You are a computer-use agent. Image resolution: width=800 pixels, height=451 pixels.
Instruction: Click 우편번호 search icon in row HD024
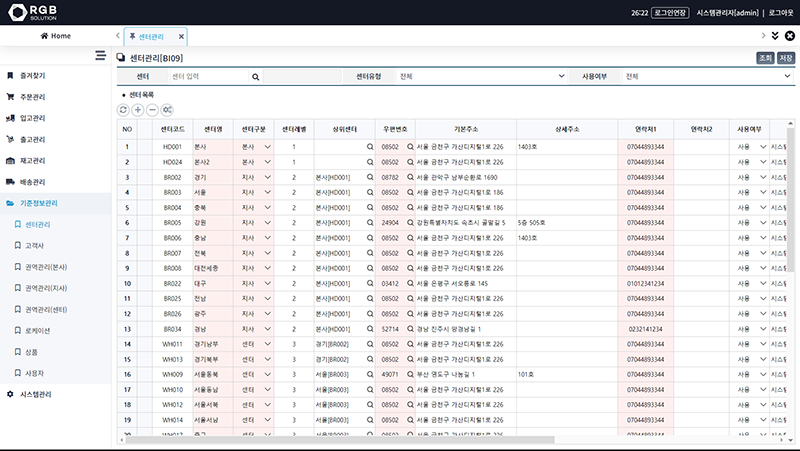(410, 162)
